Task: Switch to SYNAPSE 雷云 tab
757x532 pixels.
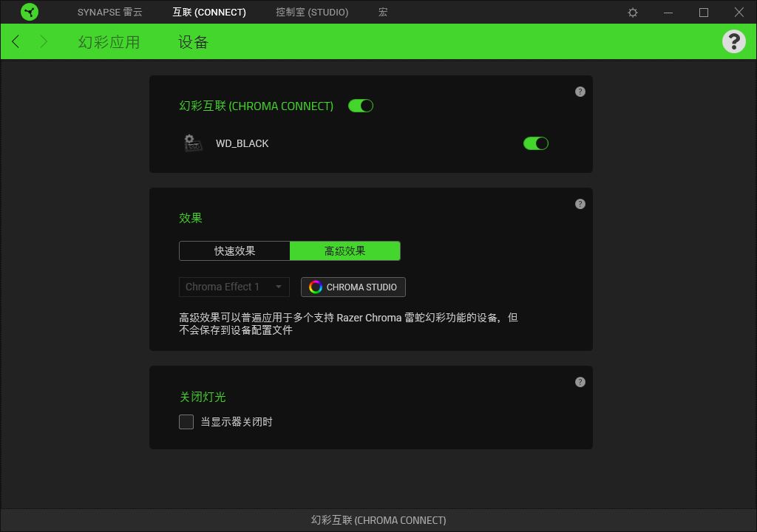Action: 110,12
